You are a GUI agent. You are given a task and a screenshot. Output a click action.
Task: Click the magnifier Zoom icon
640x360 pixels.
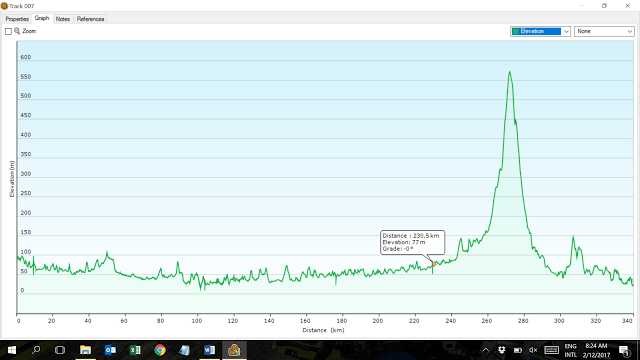pyautogui.click(x=17, y=31)
